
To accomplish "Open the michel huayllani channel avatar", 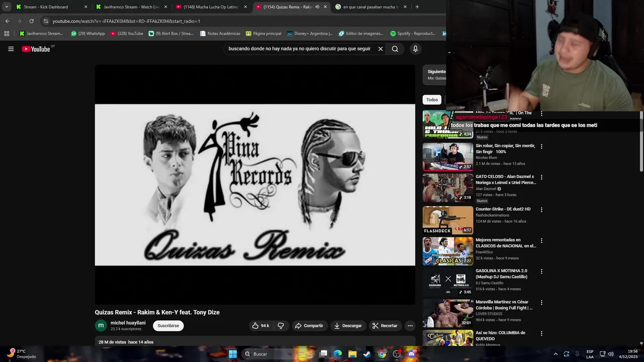I will 101,326.
